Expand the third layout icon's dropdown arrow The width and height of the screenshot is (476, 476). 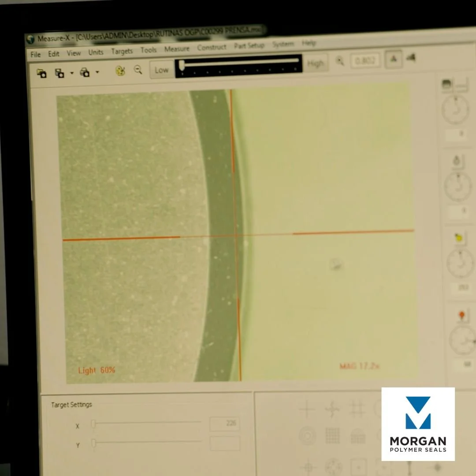[97, 72]
